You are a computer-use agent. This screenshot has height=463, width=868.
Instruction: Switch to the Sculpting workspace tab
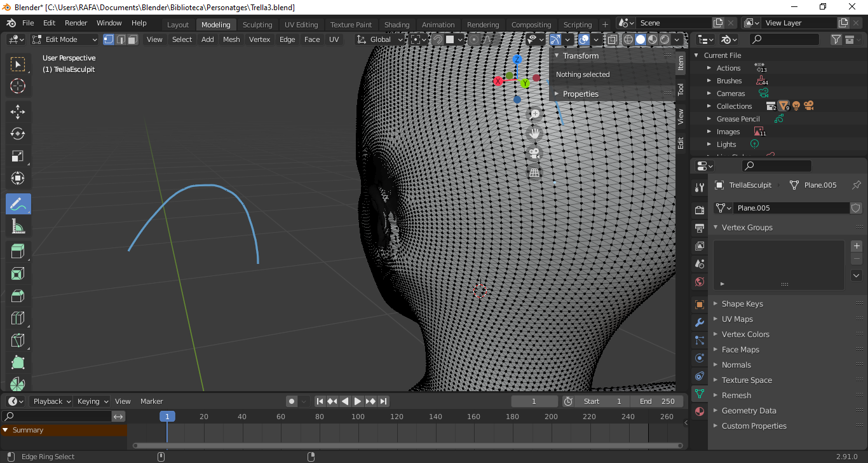(257, 25)
